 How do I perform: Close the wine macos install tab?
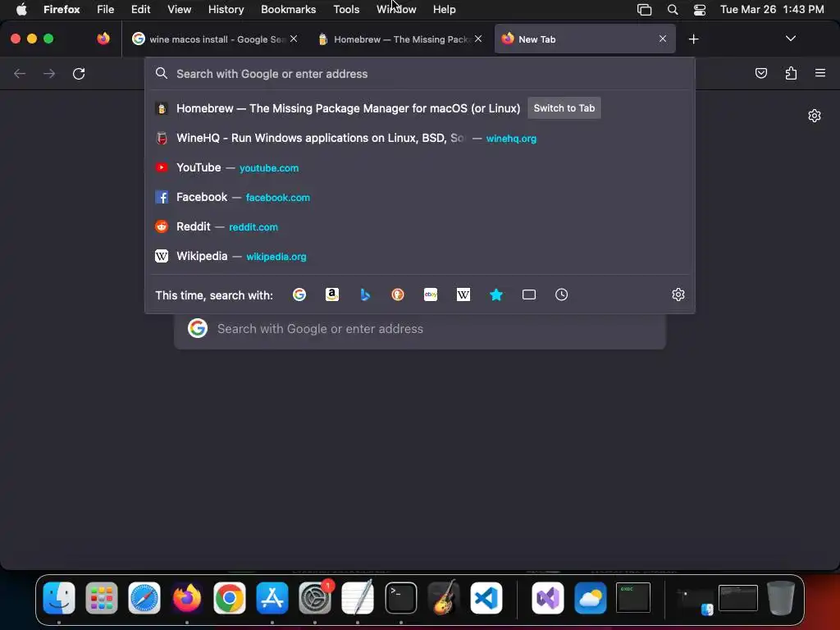point(294,39)
